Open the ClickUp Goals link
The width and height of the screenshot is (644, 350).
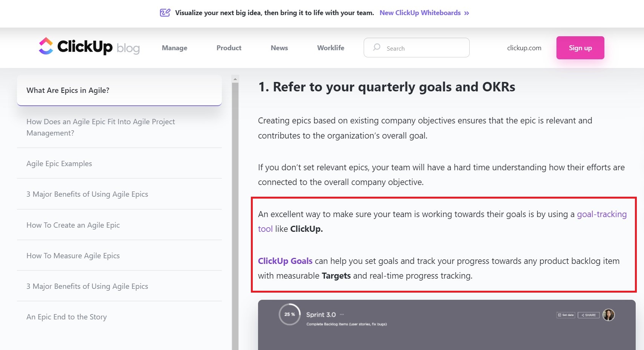(285, 261)
